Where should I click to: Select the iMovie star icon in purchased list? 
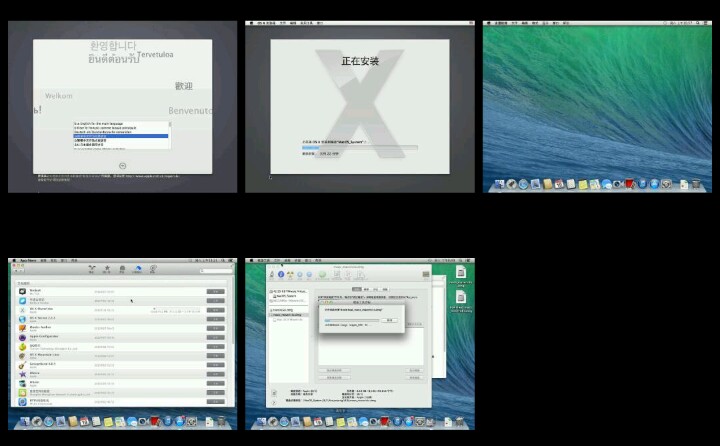click(x=22, y=374)
